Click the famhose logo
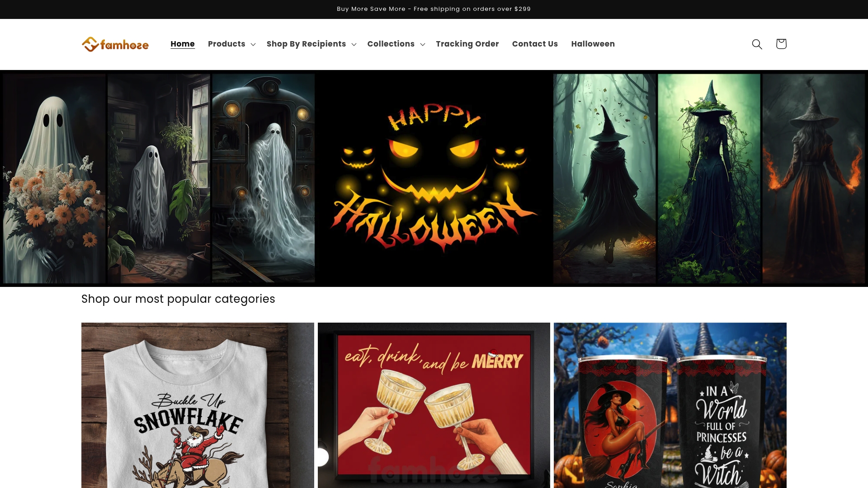Viewport: 868px width, 488px height. tap(115, 44)
